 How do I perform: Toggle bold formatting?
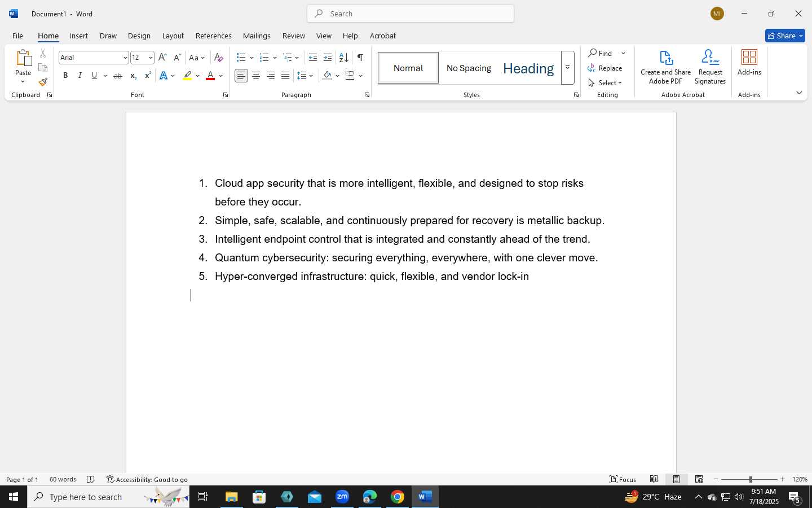tap(65, 76)
